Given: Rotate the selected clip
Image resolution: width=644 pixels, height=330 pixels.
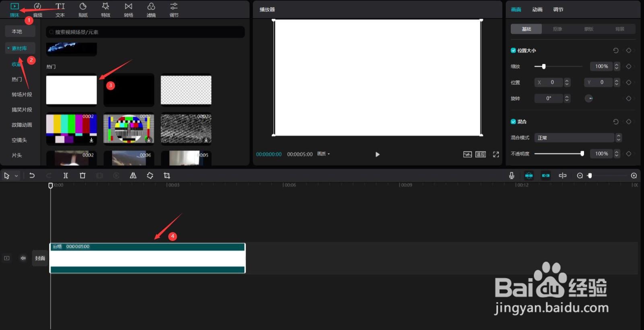Looking at the screenshot, I should pyautogui.click(x=150, y=176).
